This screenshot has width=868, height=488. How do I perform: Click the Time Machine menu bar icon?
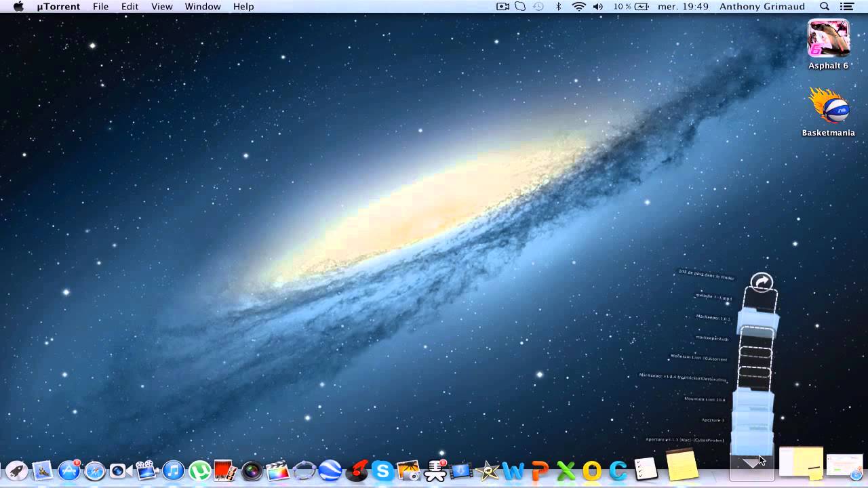coord(538,6)
